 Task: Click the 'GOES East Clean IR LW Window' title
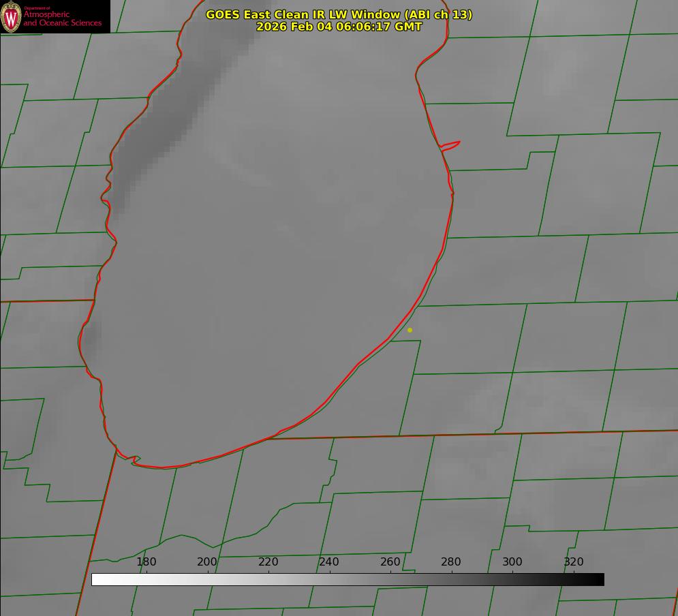point(339,14)
